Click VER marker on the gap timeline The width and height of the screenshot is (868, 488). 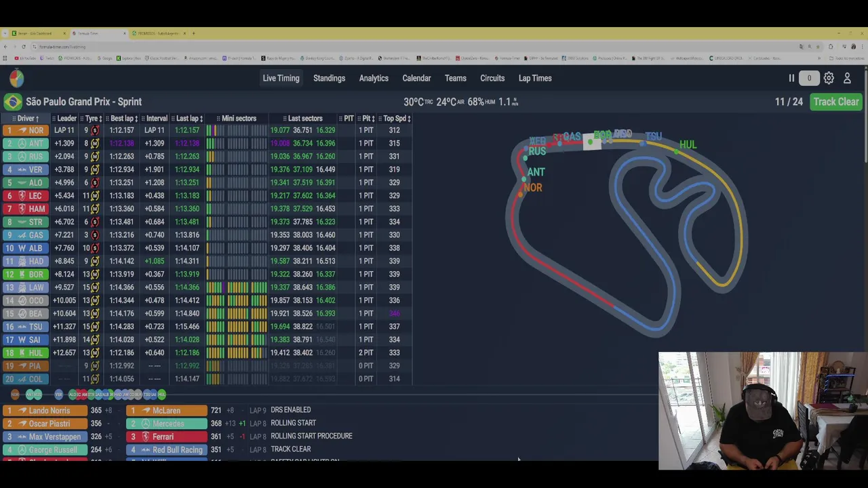click(59, 394)
